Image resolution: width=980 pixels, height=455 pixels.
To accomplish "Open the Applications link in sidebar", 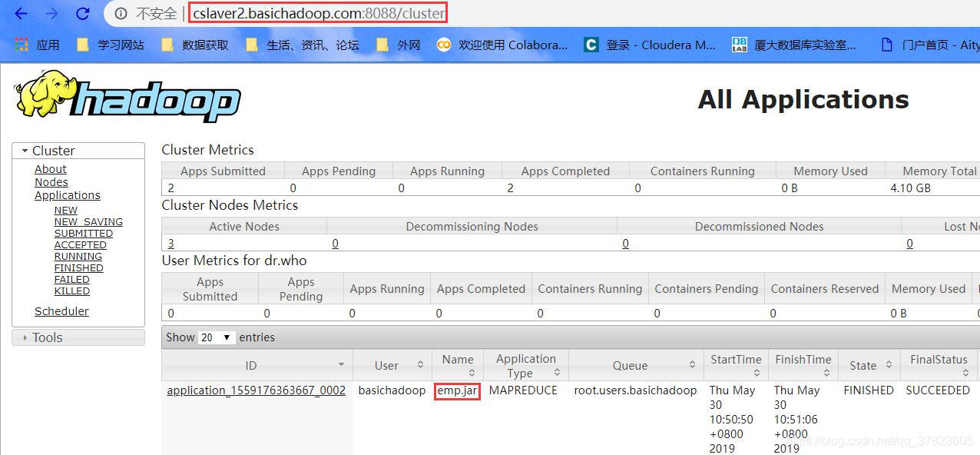I will tap(68, 195).
